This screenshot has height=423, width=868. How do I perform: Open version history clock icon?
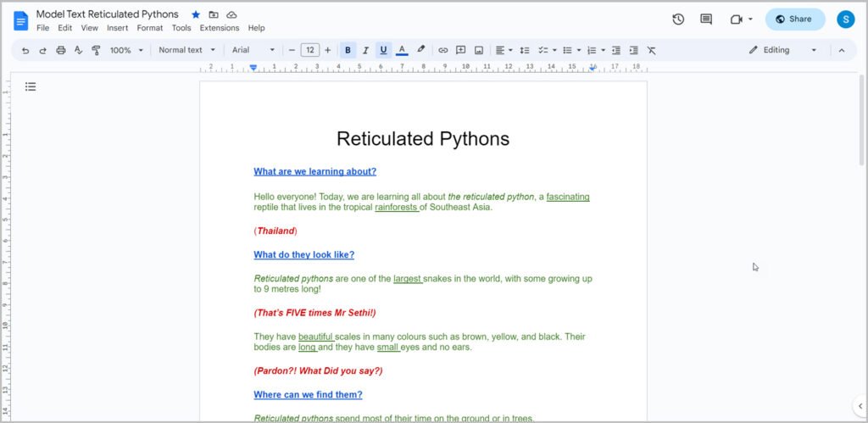(678, 19)
